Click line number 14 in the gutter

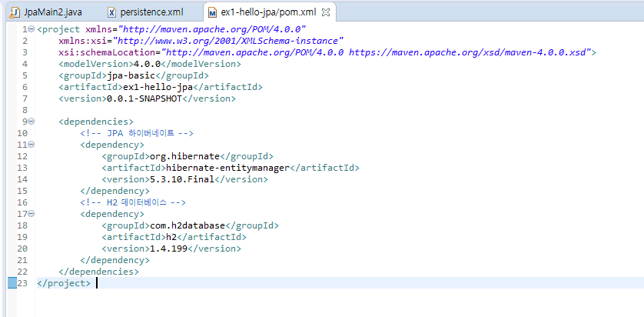coord(22,179)
